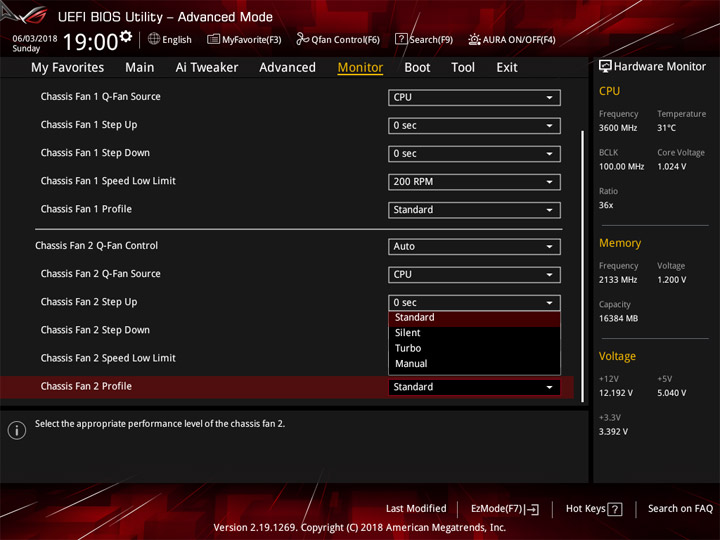The image size is (720, 540).
Task: Toggle AURA ON/OFF(F4) light icon
Action: point(474,39)
